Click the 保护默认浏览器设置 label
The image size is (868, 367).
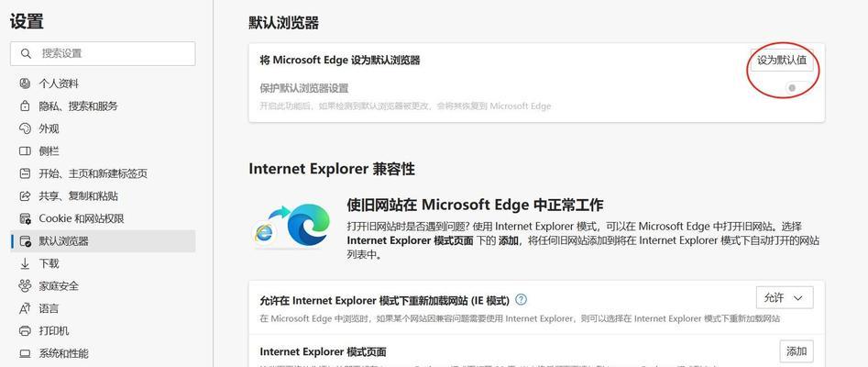[304, 89]
